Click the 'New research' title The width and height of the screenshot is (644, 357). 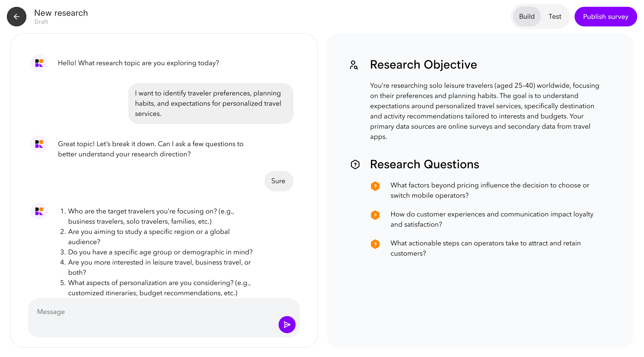61,13
